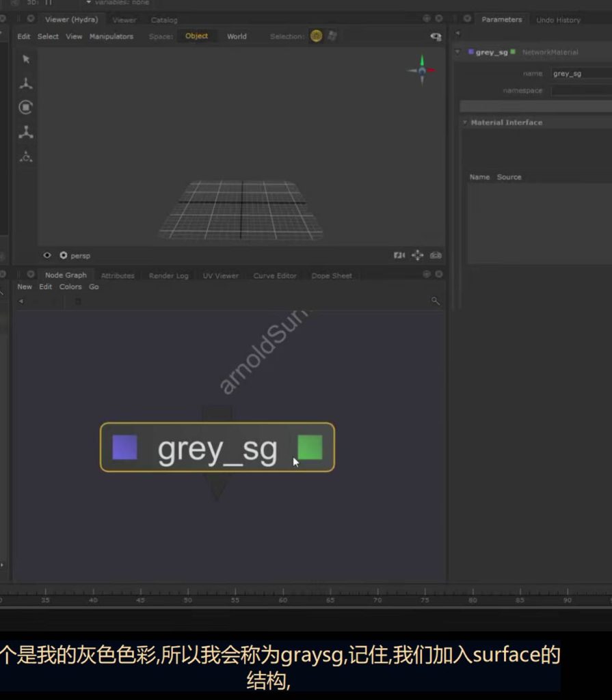Open the Colors menu in Node Graph
This screenshot has width=612, height=700.
point(70,287)
